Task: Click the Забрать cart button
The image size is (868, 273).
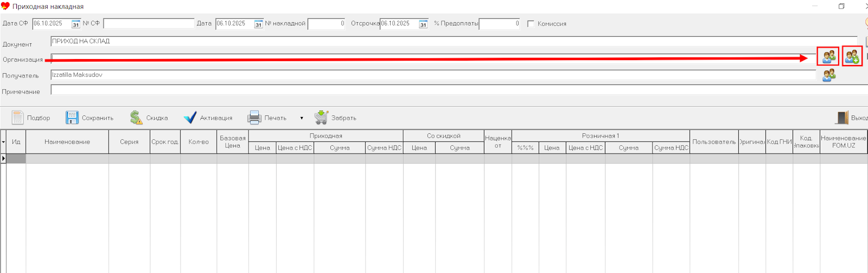Action: coord(335,118)
